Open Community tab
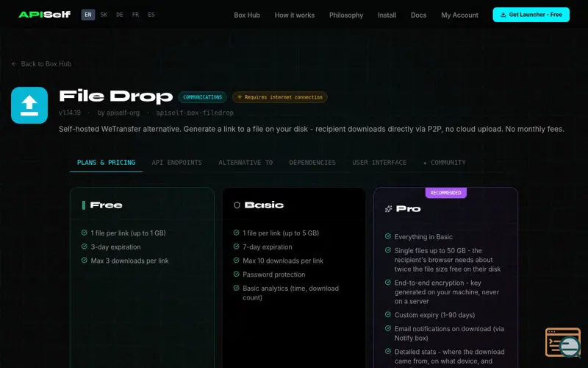The height and width of the screenshot is (368, 588). (x=445, y=162)
